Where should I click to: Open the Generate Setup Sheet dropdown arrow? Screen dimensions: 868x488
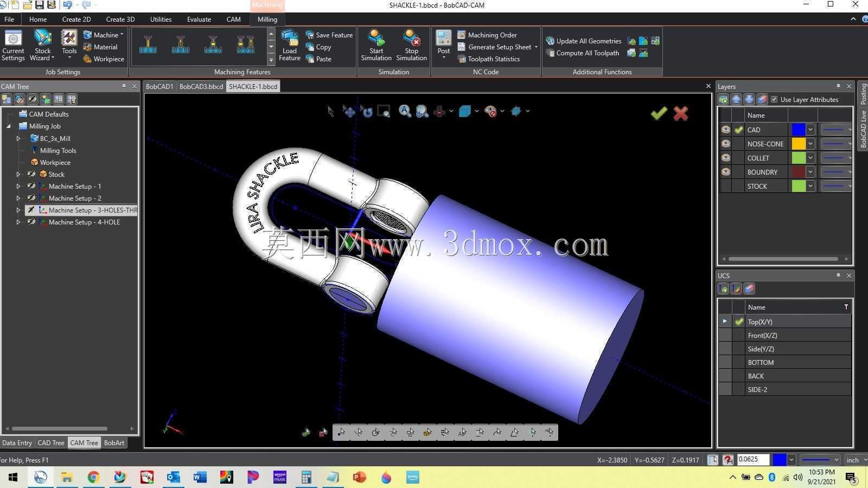pyautogui.click(x=536, y=47)
